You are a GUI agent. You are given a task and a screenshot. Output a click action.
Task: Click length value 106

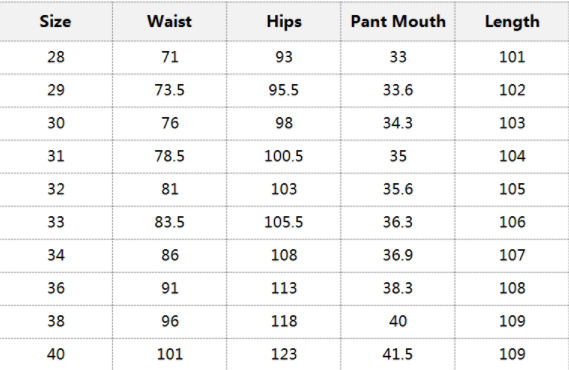point(512,222)
